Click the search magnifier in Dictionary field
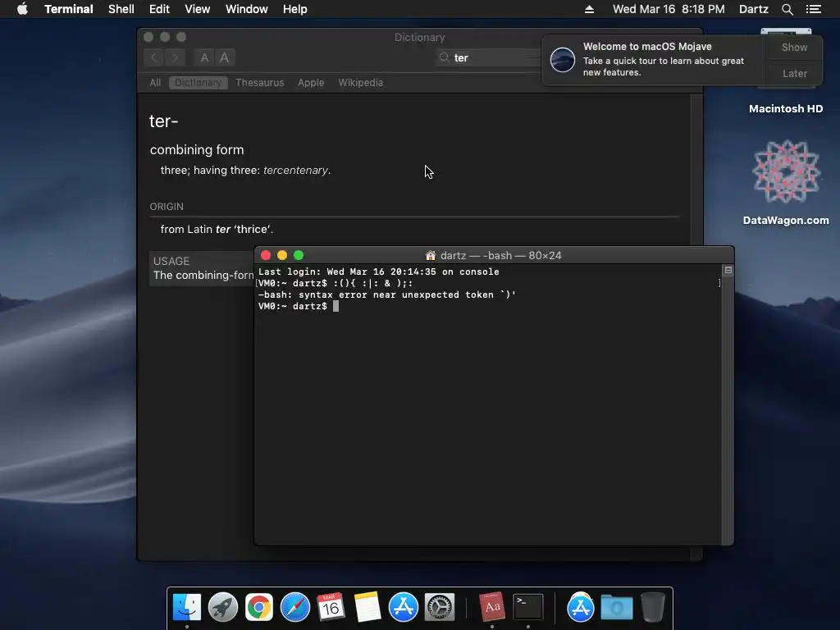840x630 pixels. click(x=444, y=57)
